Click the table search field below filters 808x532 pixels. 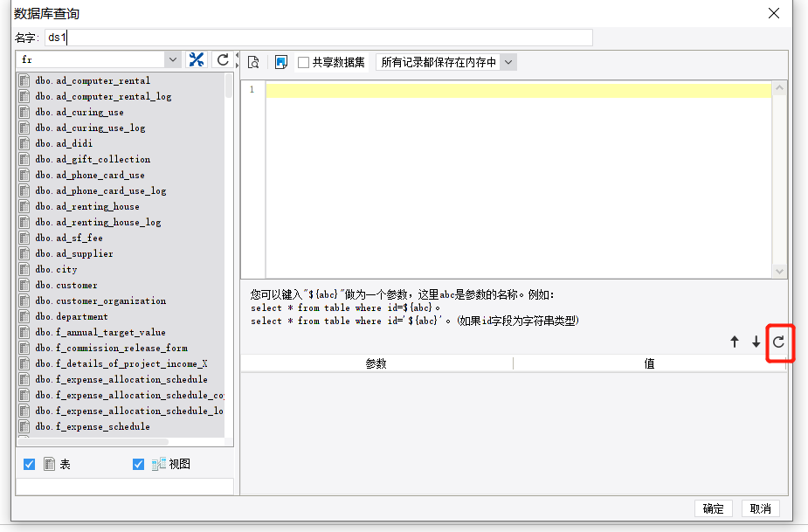125,487
